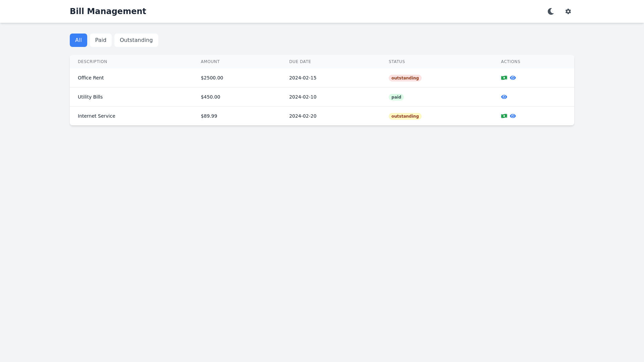Click the pay icon for Internet Service

point(504,116)
